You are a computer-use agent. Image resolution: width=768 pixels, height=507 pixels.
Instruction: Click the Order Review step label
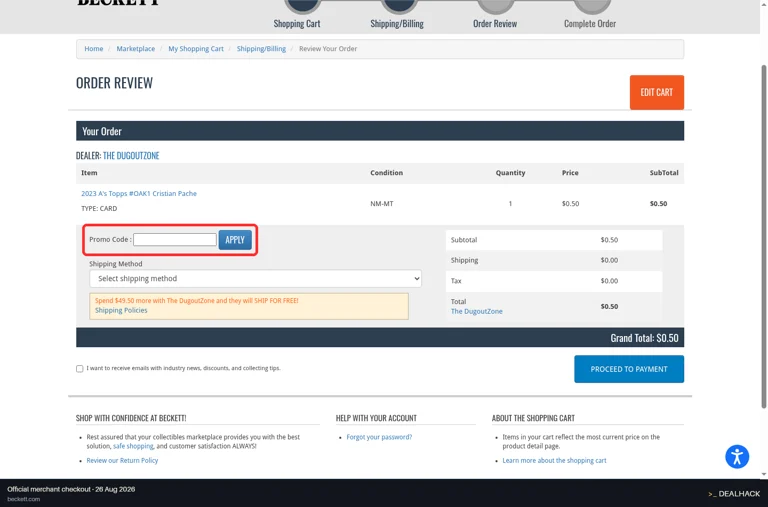coord(495,24)
